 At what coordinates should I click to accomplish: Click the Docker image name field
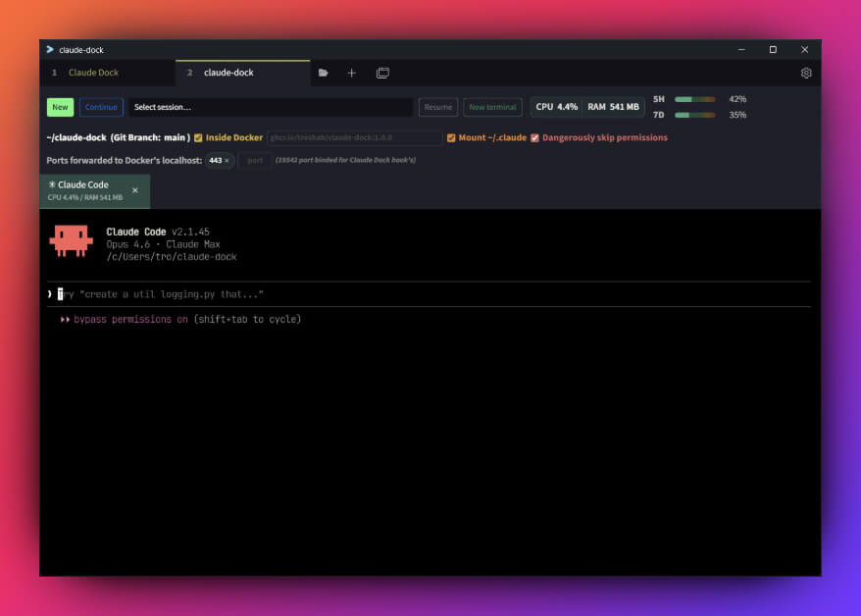pos(354,137)
